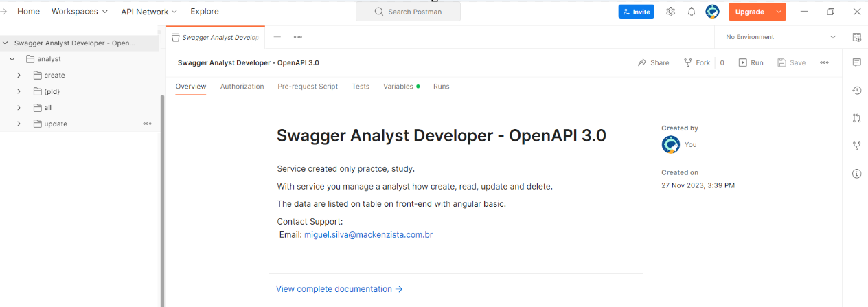Viewport: 868px width, 307px height.
Task: Click the 'Service created only practce, study.' line
Action: [345, 169]
